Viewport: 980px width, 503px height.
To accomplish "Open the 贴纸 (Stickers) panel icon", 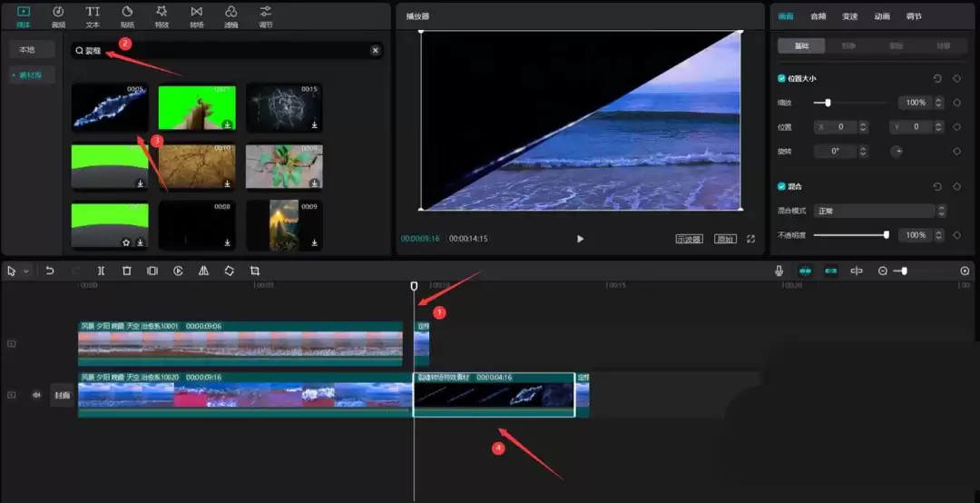I will pyautogui.click(x=127, y=15).
